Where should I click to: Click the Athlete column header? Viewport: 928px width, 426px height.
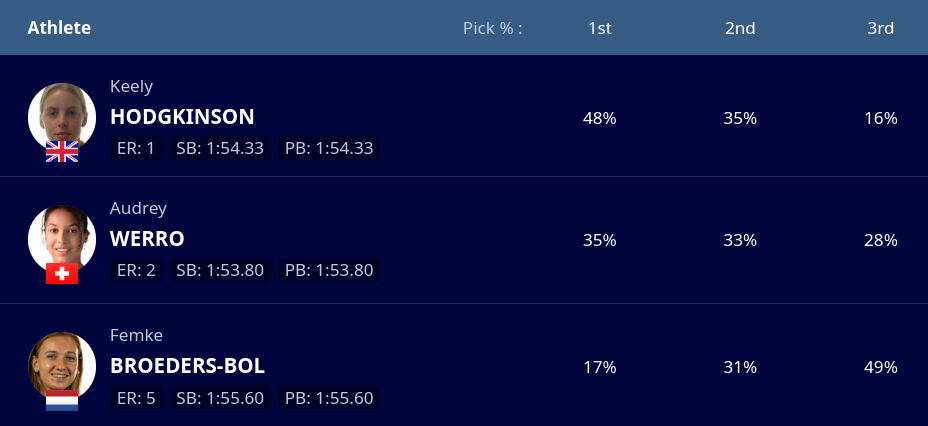pos(59,28)
